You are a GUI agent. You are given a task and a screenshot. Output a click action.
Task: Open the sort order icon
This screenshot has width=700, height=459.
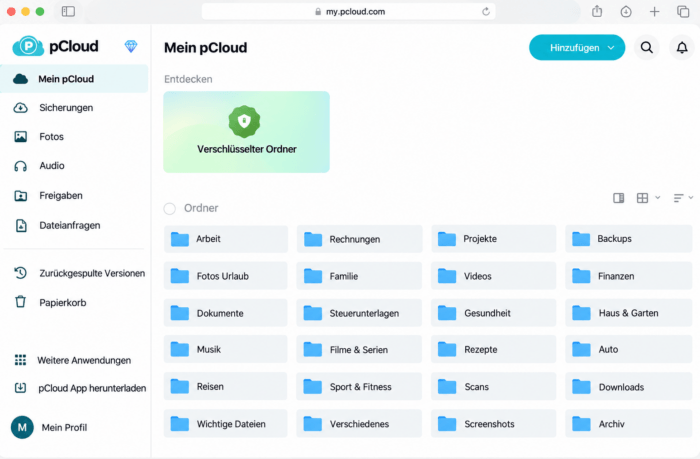[x=678, y=198]
